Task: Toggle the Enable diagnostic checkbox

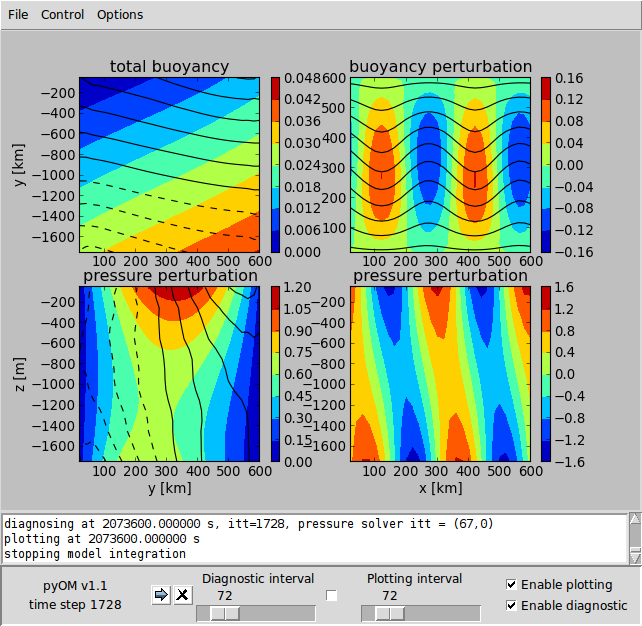Action: [512, 606]
